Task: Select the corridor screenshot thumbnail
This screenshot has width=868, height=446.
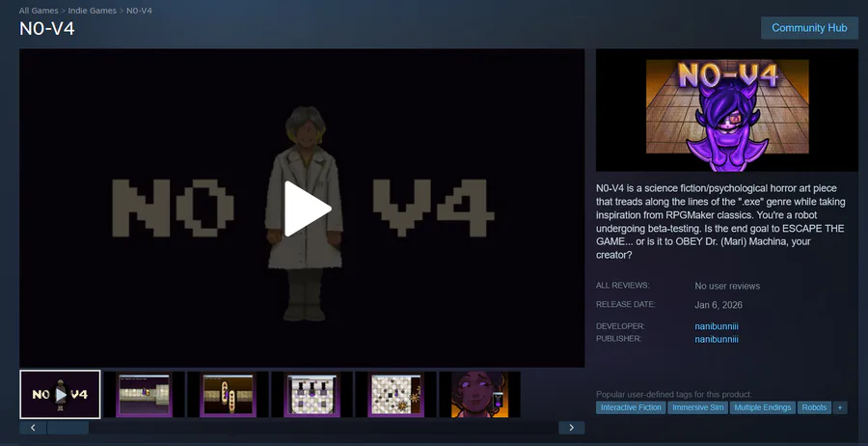Action: [144, 395]
